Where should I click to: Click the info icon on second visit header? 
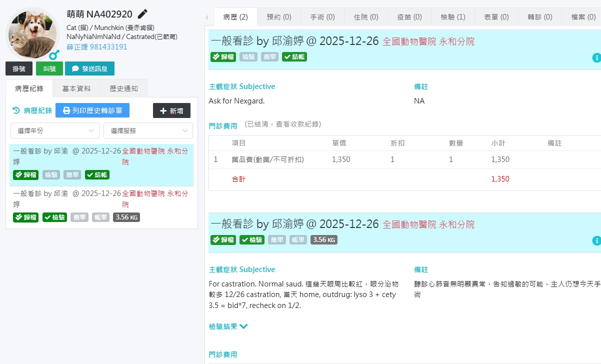coord(596,241)
